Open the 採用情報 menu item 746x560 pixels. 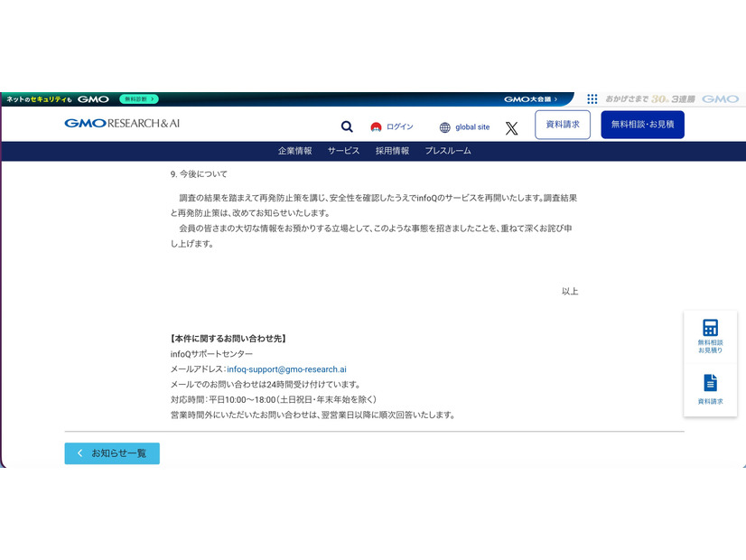[x=393, y=151]
